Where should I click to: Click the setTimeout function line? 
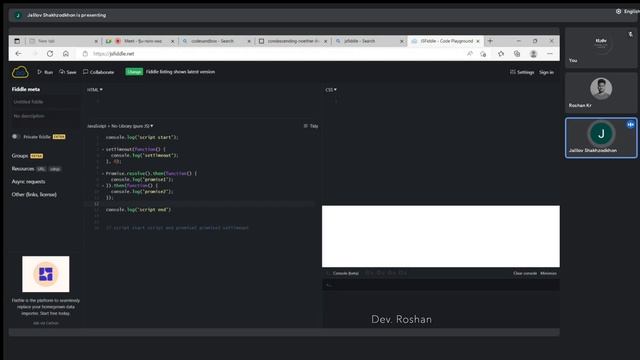136,149
